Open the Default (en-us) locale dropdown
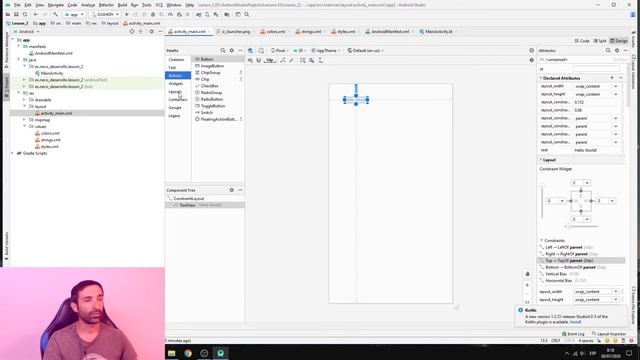640x360 pixels. click(x=365, y=51)
